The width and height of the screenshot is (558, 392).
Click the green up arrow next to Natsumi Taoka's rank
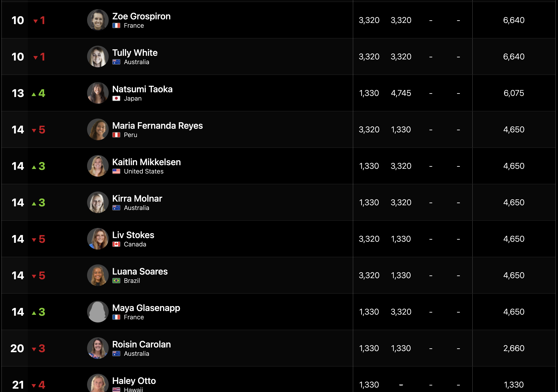click(x=34, y=94)
